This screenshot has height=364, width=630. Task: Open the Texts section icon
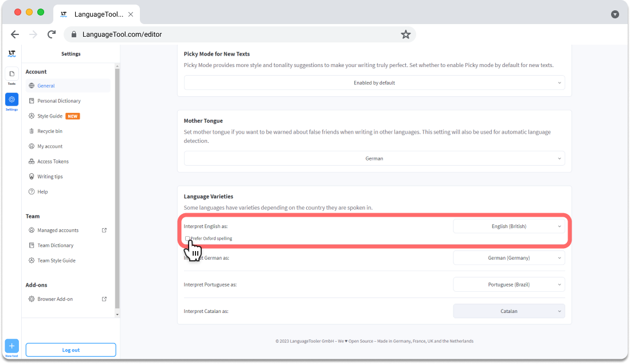(11, 74)
